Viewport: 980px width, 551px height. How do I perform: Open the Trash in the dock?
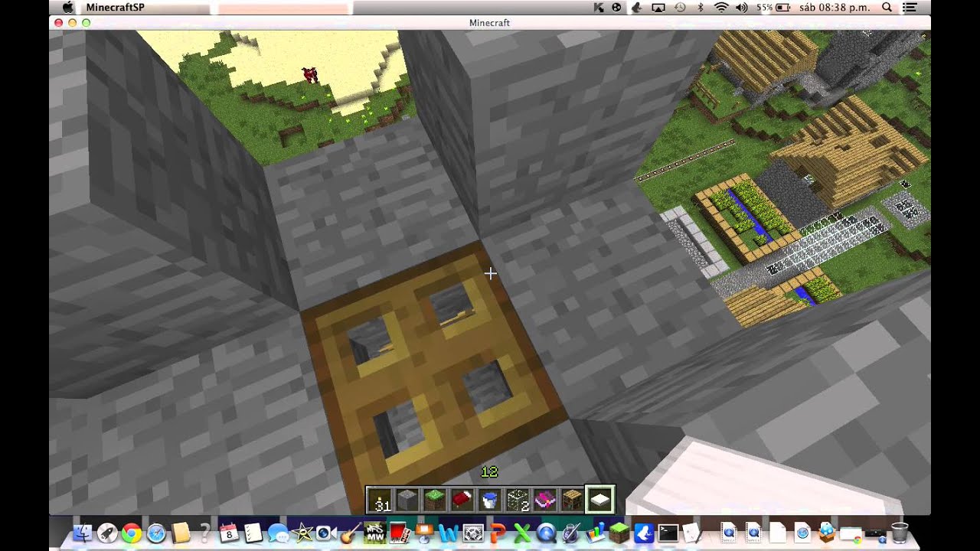click(x=900, y=532)
